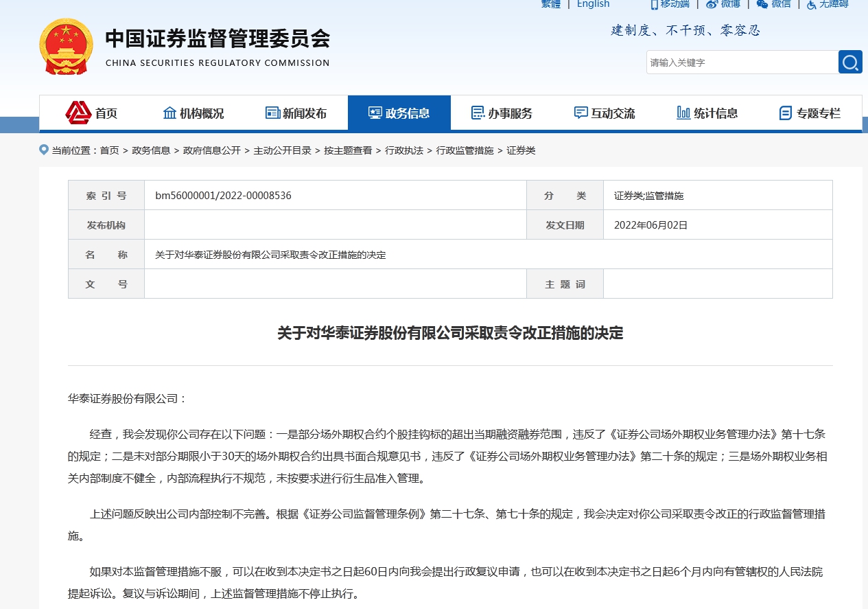Viewport: 868px width, 609px height.
Task: Click the CHINA SECURITIES REGULATORY COMMISSION subtitle
Action: point(218,63)
